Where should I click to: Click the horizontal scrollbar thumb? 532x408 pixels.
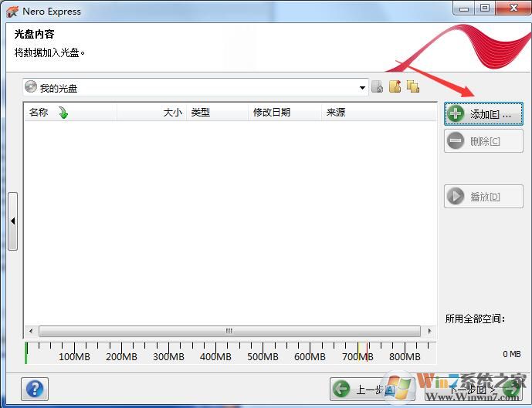pyautogui.click(x=229, y=331)
